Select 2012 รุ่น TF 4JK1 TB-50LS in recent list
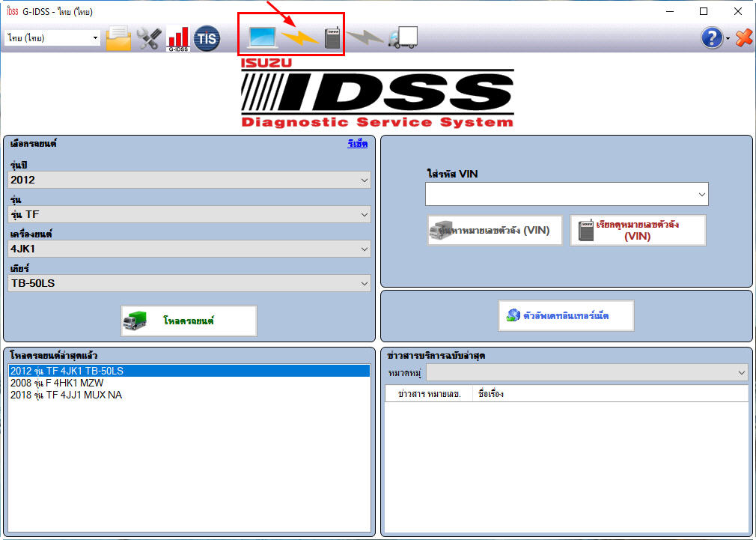The height and width of the screenshot is (540, 756). click(x=189, y=371)
